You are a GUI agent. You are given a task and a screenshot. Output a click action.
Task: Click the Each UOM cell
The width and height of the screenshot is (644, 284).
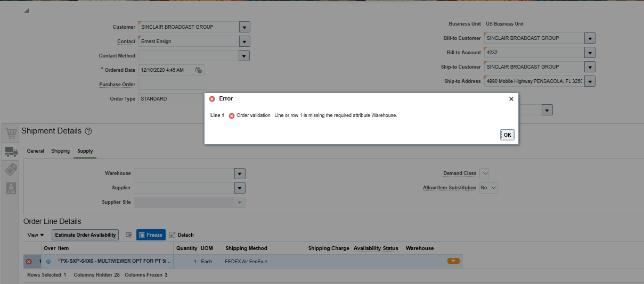tap(206, 262)
